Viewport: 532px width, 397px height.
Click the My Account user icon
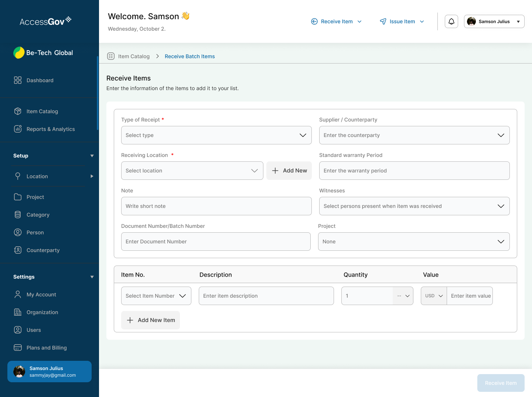point(18,294)
